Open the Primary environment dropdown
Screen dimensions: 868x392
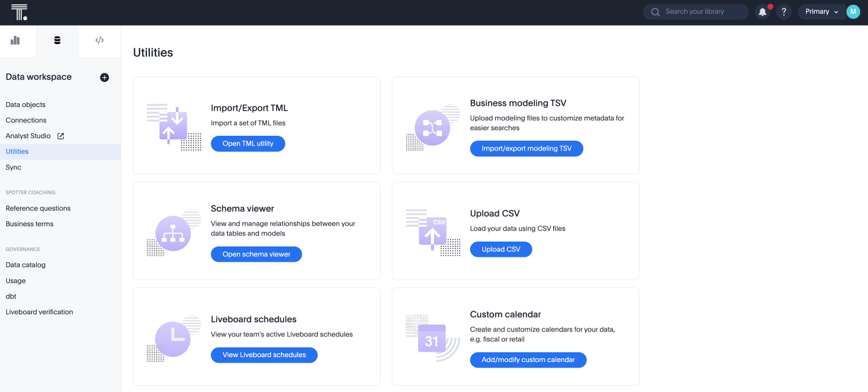click(821, 11)
